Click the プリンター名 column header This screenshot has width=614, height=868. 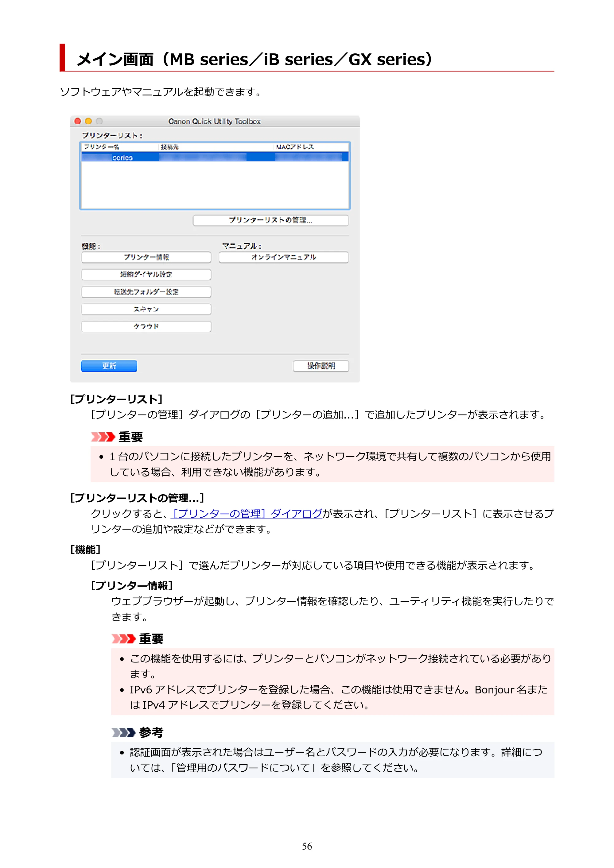click(x=101, y=147)
